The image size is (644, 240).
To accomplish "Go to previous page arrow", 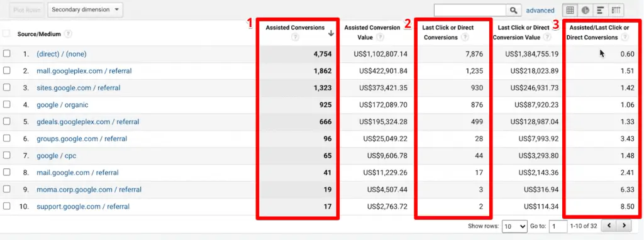I will [x=609, y=225].
